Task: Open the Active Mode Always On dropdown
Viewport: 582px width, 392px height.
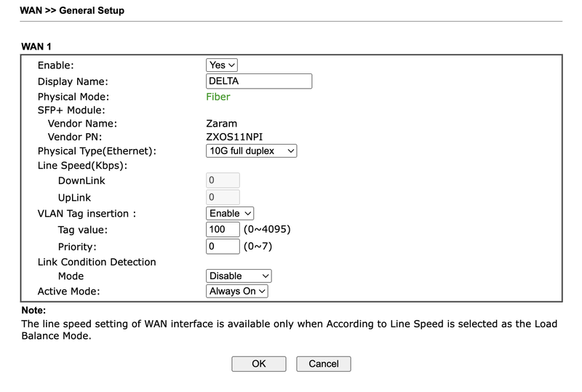Action: (x=238, y=291)
